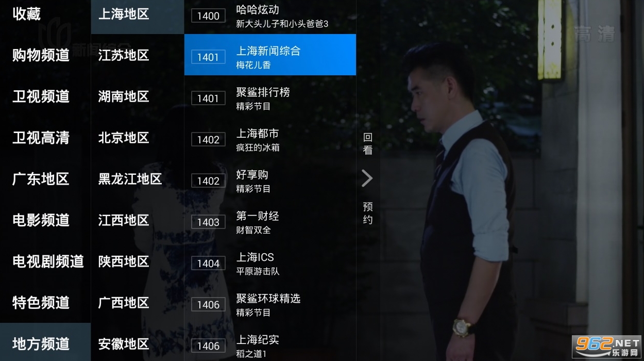Select number box 1404 for 上海ICS
Viewport: 644px width, 361px height.
click(208, 264)
